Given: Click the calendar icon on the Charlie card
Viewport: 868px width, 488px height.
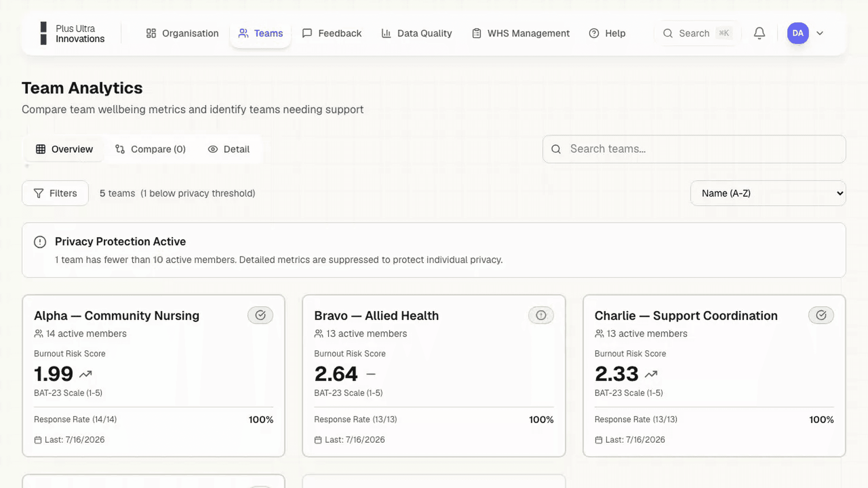Looking at the screenshot, I should tap(599, 440).
